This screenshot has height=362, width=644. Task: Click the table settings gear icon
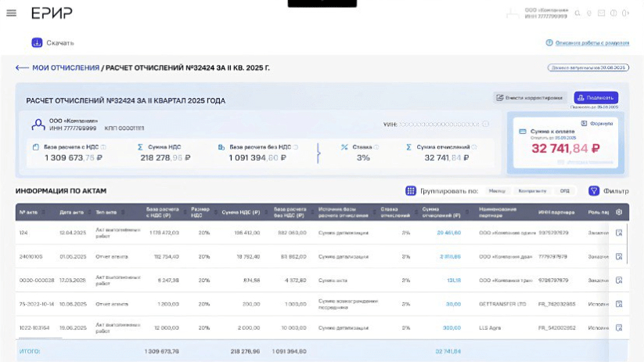point(619,212)
